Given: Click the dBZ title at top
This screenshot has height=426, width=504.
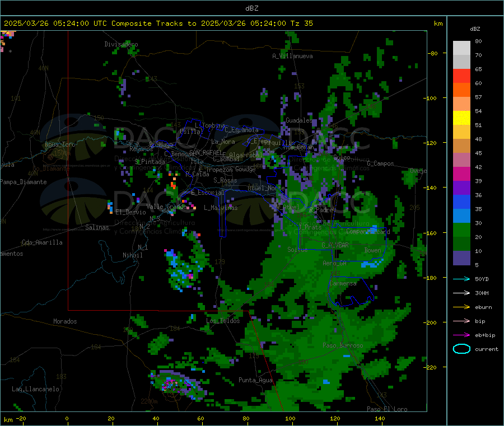Looking at the screenshot, I should tap(251, 8).
